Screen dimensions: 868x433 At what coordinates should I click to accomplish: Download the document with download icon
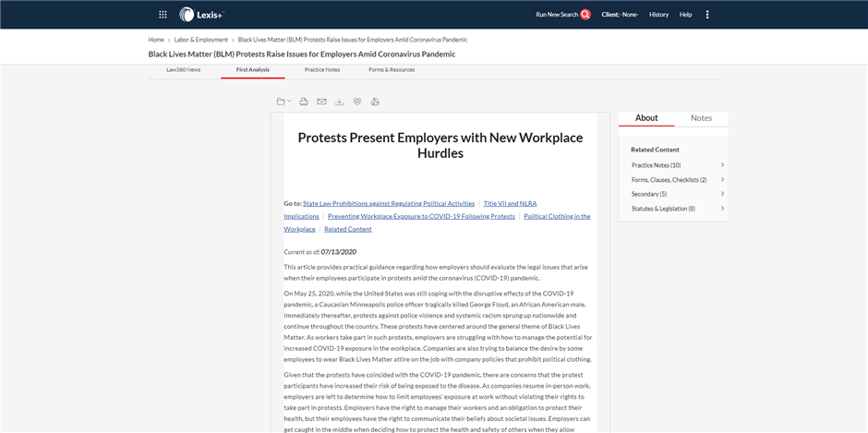coord(339,102)
